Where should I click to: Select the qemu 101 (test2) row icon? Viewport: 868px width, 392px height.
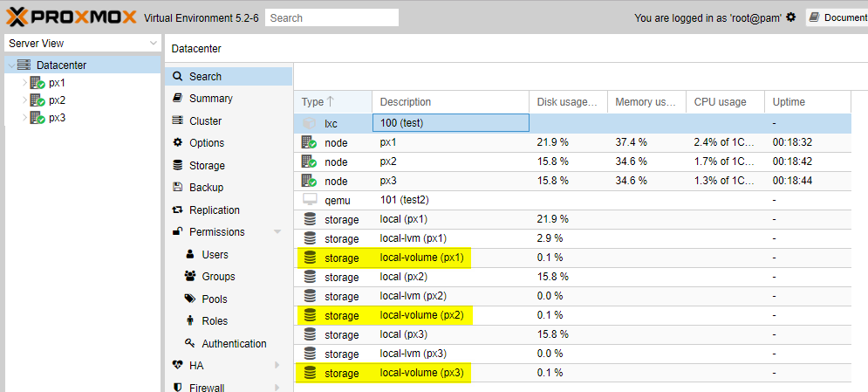click(309, 200)
